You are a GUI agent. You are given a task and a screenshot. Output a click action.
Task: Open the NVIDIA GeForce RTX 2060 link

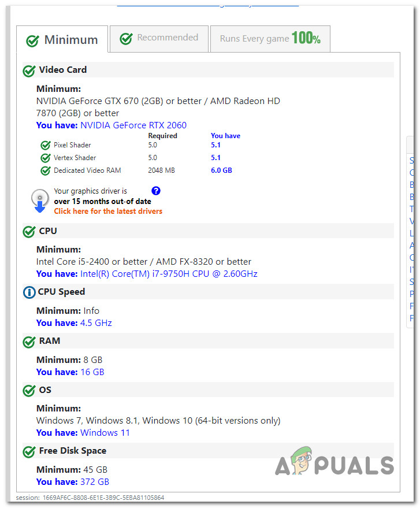point(133,125)
